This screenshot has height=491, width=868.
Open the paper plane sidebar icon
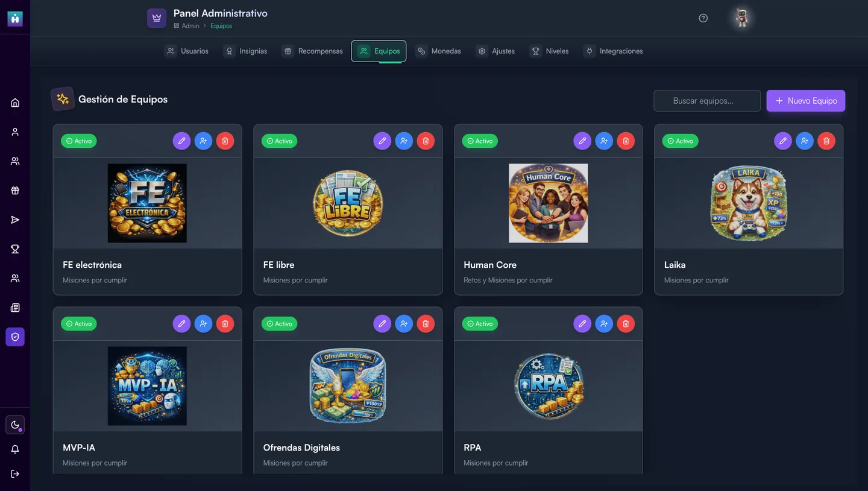15,220
